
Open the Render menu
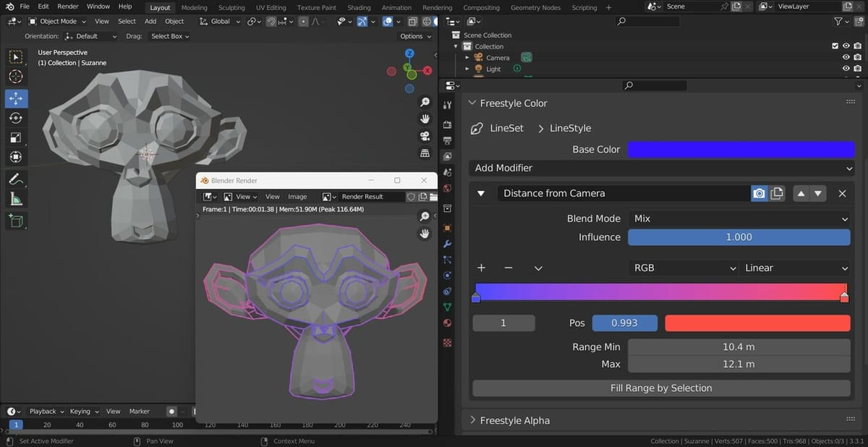coord(68,7)
